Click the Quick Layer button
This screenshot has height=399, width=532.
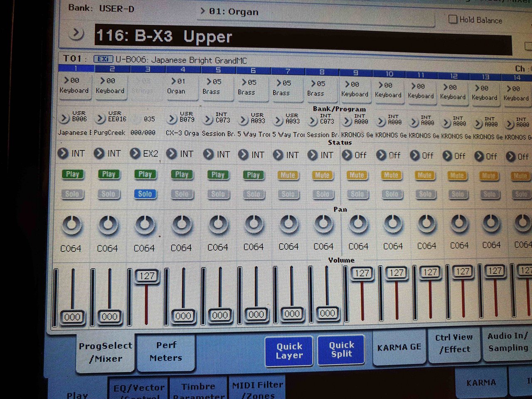[x=289, y=351]
